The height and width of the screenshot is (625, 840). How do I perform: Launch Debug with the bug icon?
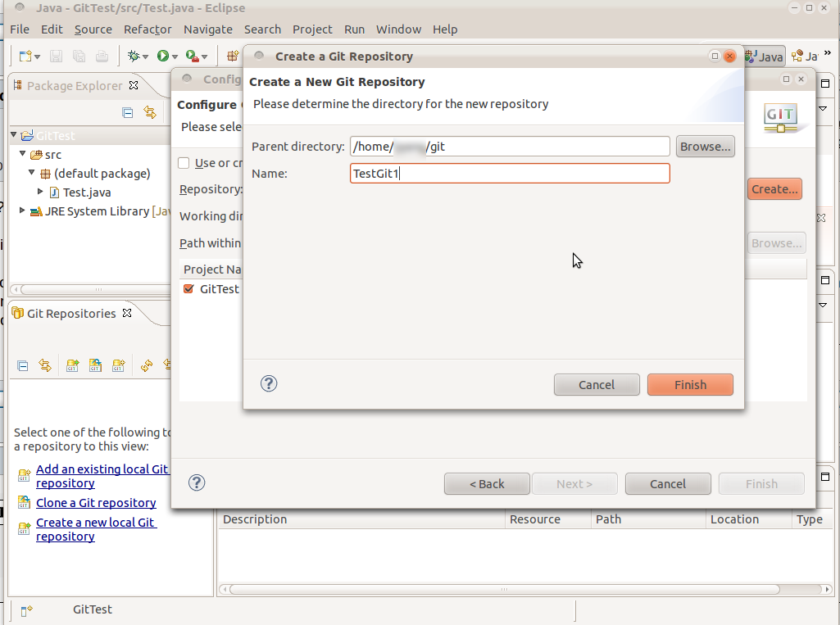[x=134, y=56]
